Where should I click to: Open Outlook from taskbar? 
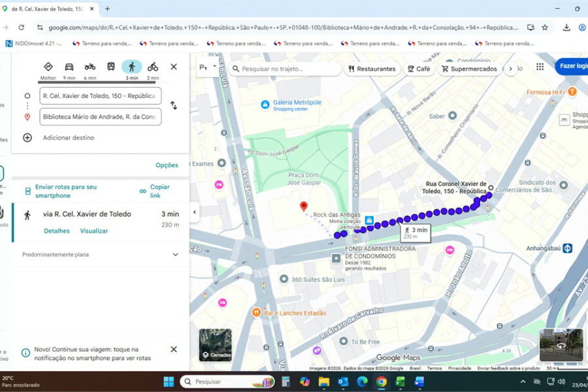343,382
